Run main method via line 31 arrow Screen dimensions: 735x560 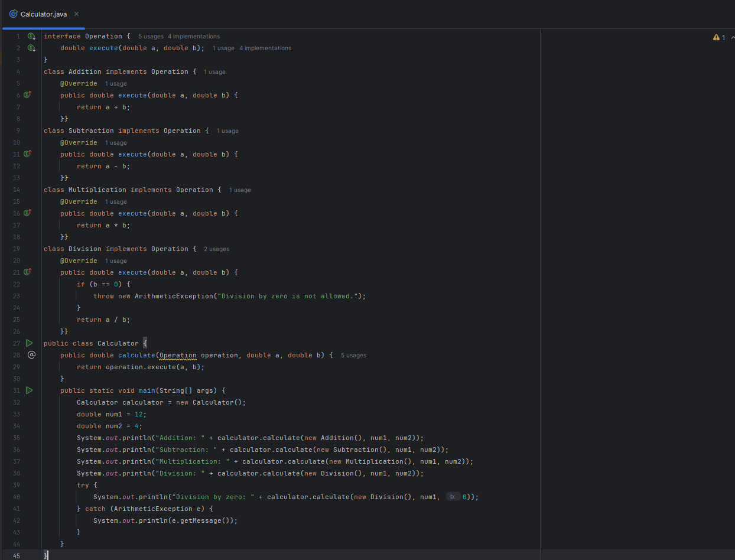pos(30,390)
